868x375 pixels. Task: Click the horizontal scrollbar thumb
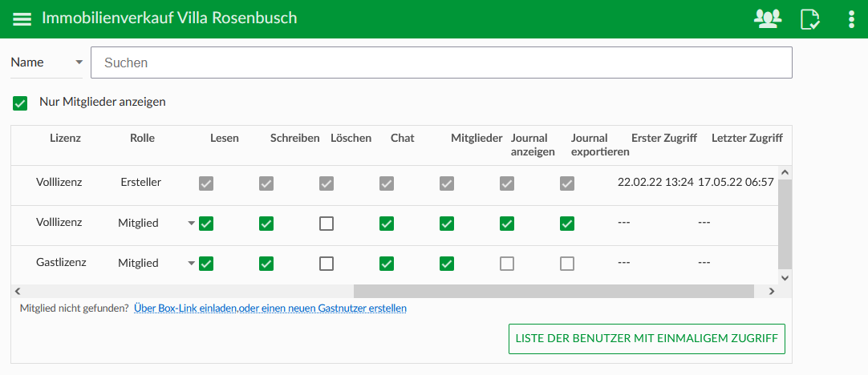[554, 291]
